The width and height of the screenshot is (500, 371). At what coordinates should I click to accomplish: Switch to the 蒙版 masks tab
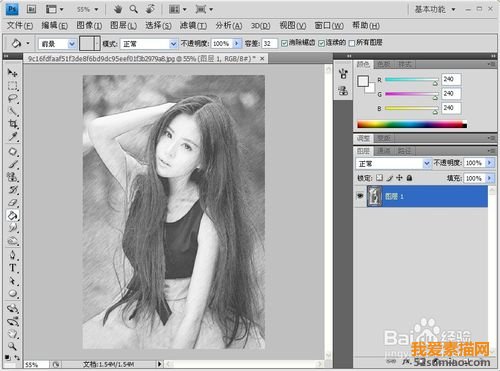tap(383, 138)
